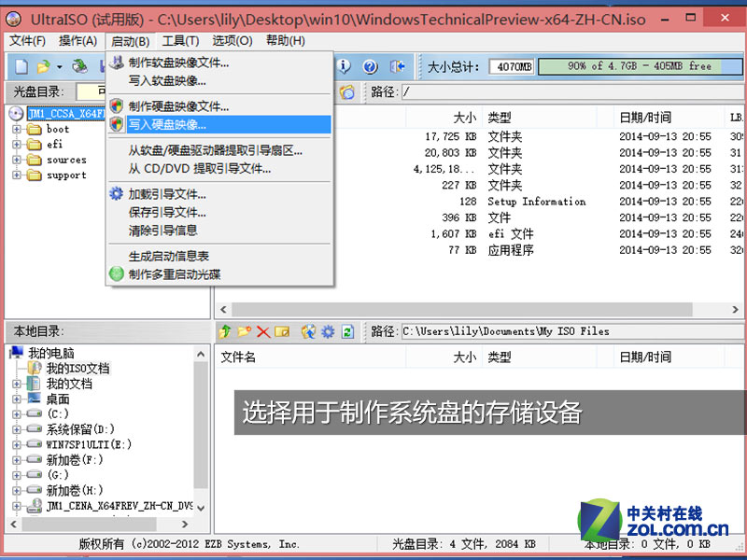Screen dimensions: 747x560
Task: Click the New folder icon in local toolbar
Action: (x=245, y=331)
